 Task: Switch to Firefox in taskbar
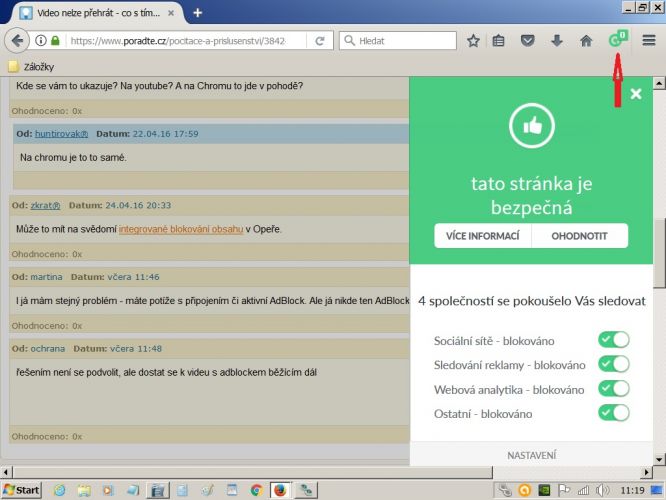(280, 490)
